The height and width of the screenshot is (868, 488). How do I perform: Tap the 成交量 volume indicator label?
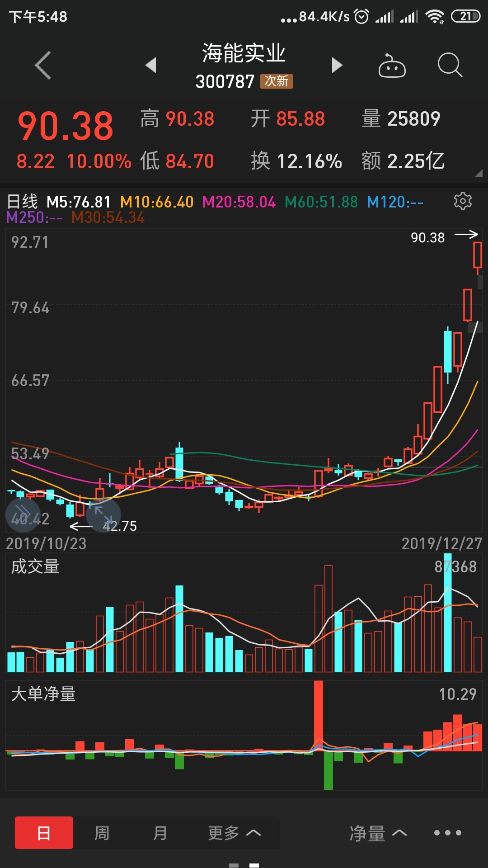(35, 566)
